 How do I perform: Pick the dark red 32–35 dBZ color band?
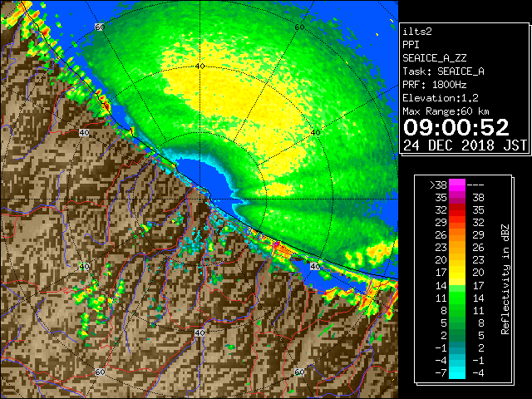pos(457,210)
